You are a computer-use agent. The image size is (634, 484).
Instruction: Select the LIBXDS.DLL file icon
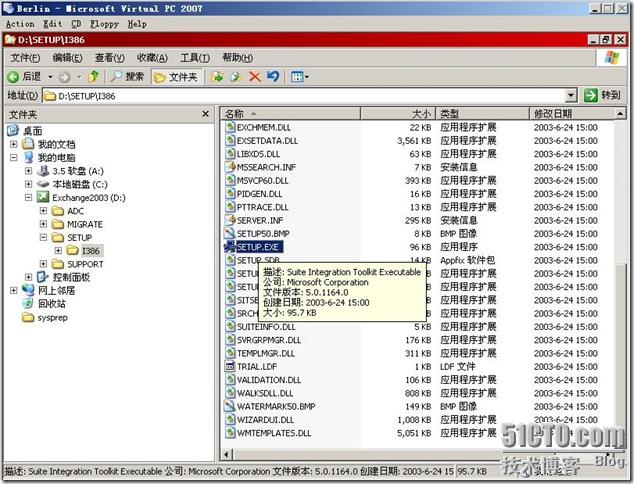tap(230, 154)
